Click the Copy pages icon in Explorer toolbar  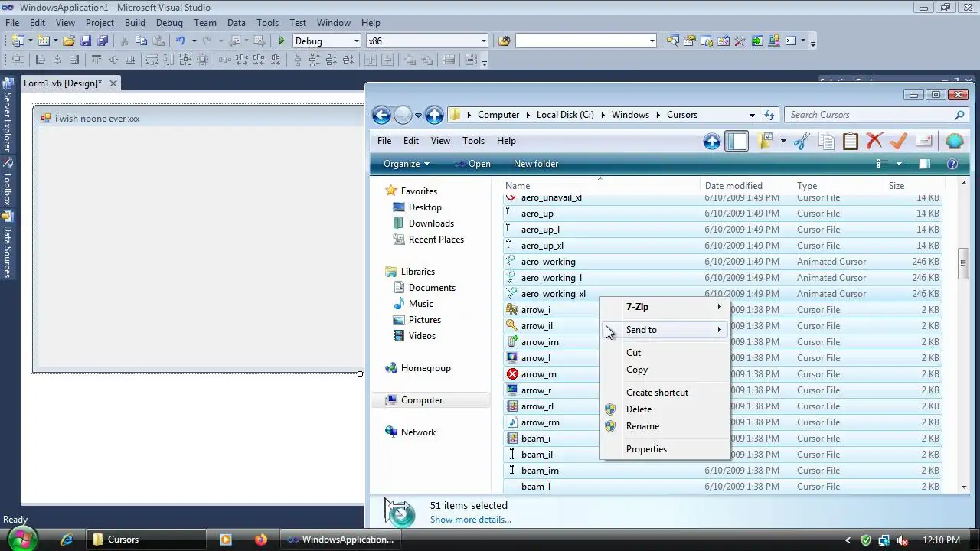[x=826, y=141]
